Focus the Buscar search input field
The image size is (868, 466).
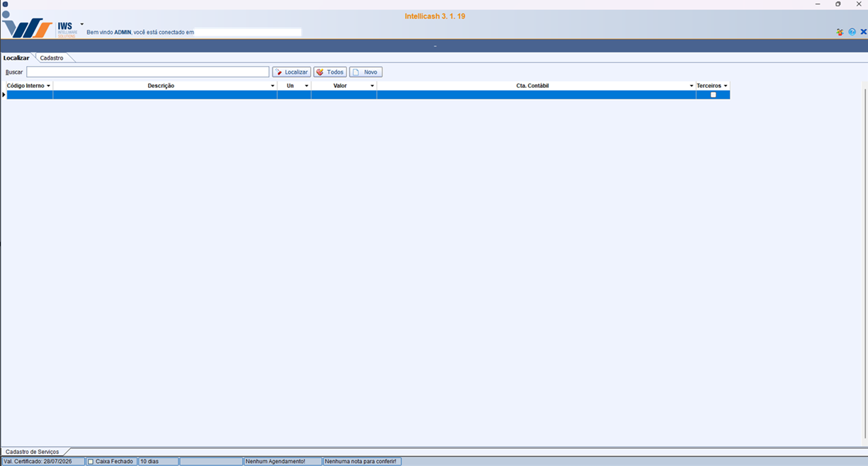pos(147,72)
